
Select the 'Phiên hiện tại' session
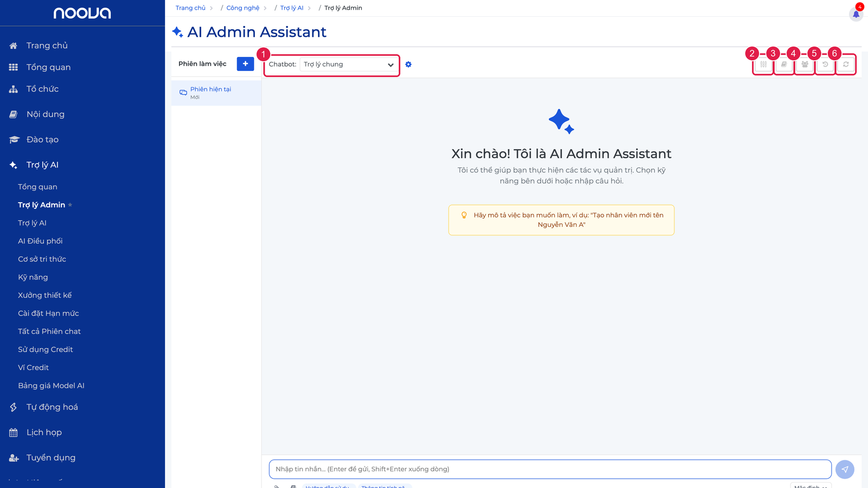pyautogui.click(x=216, y=93)
